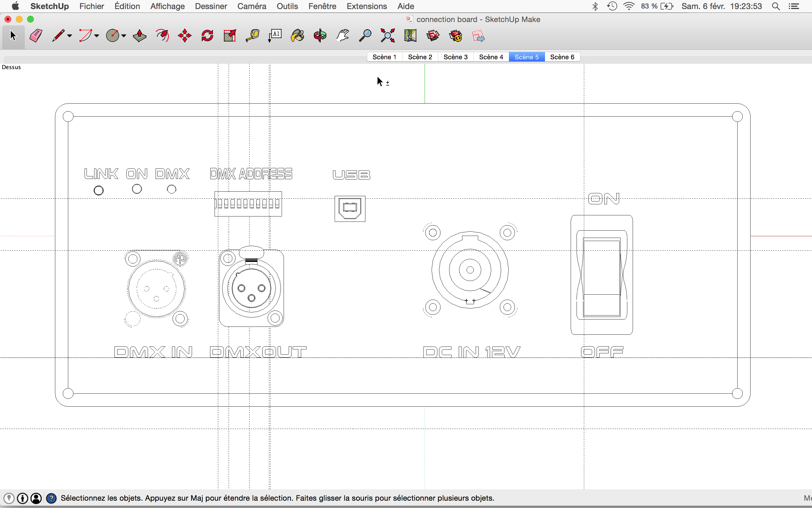Select the arrow Select tool
Screen dimensions: 812x508
point(13,36)
